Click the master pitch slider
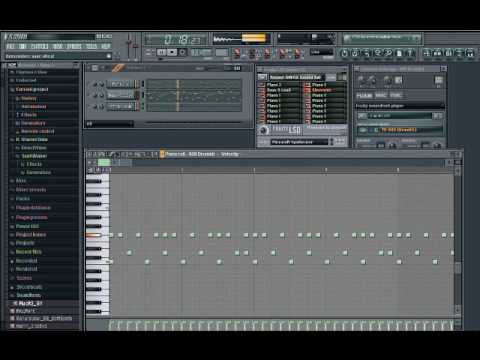Viewport: 480px width, 360px height. 135,47
